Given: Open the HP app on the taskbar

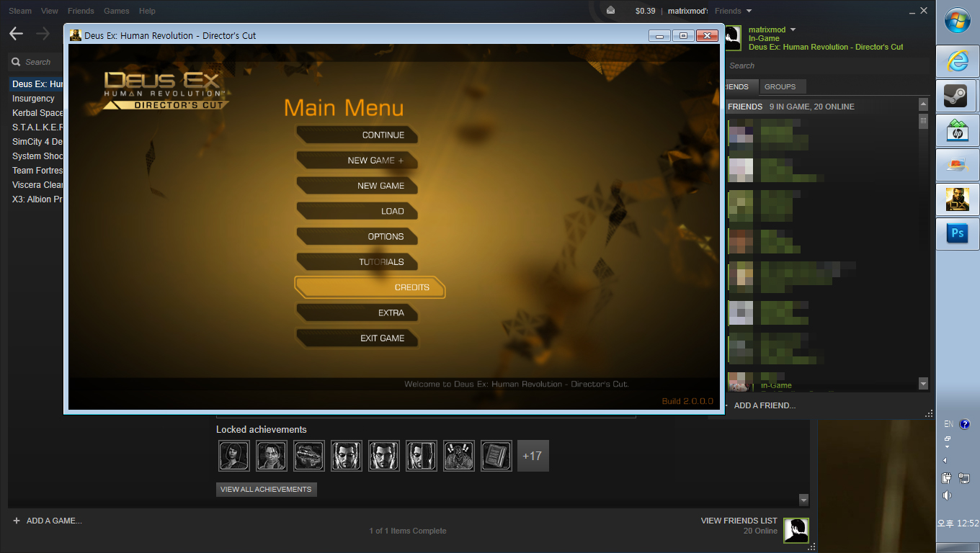Looking at the screenshot, I should coord(958,130).
